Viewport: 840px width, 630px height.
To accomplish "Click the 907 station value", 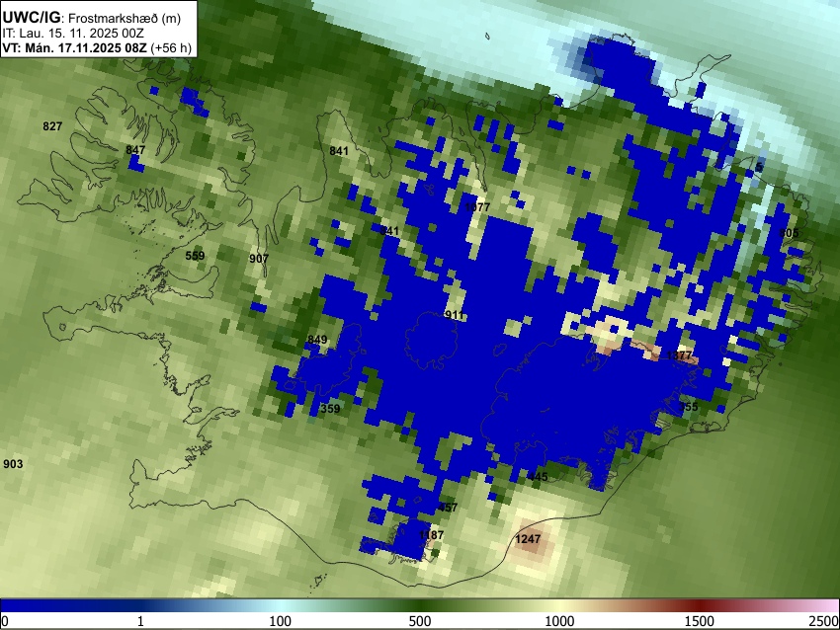I will pos(259,259).
